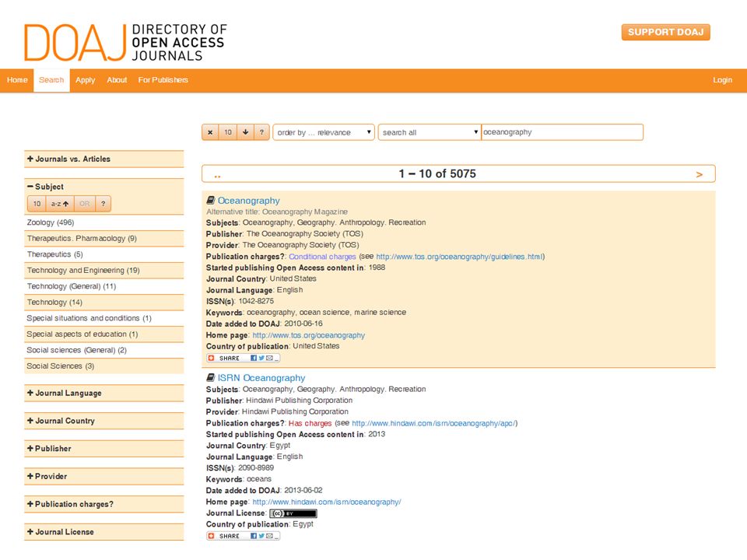
Task: Filter by Technology (14)
Action: pos(103,303)
